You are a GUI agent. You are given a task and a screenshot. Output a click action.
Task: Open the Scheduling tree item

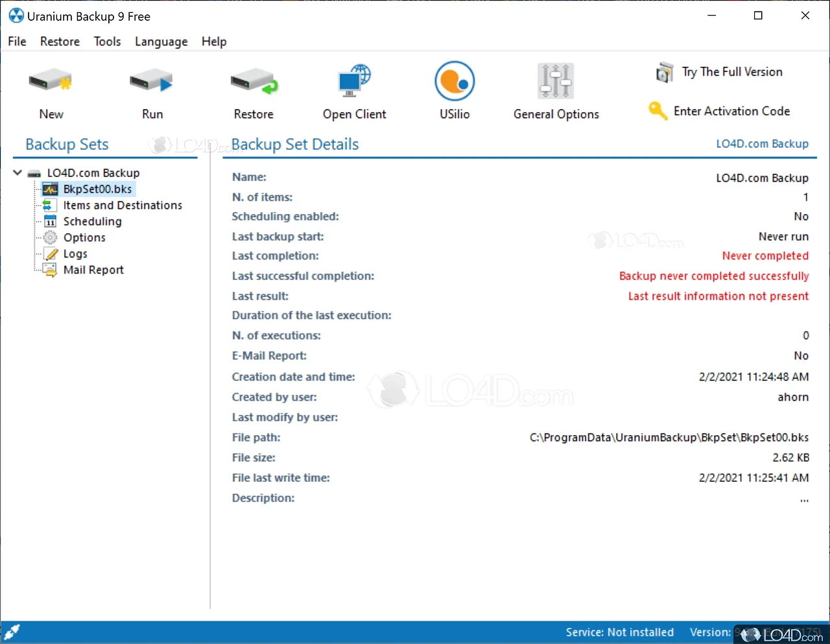pos(92,221)
